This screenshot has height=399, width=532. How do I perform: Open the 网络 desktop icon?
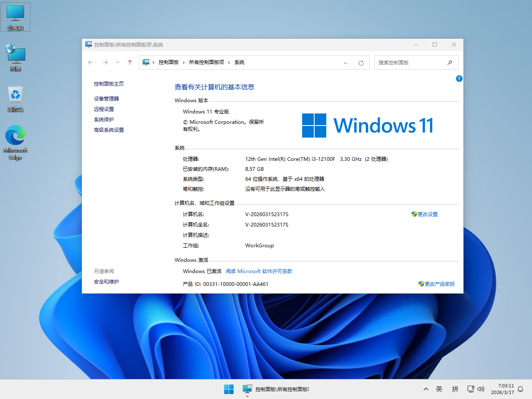15,55
